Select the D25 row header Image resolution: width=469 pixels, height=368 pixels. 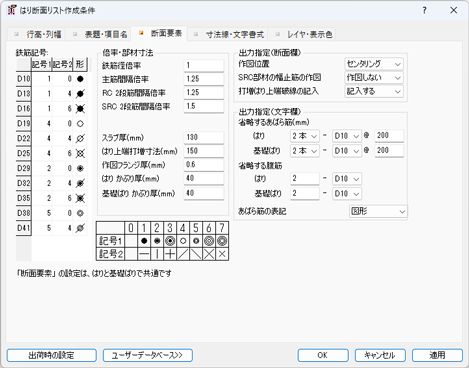tap(24, 153)
